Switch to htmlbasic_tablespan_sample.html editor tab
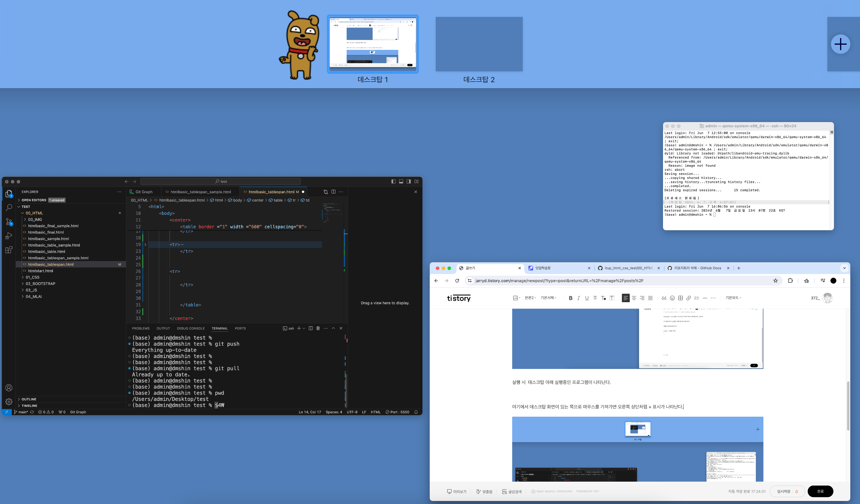The height and width of the screenshot is (504, 860). pos(200,192)
